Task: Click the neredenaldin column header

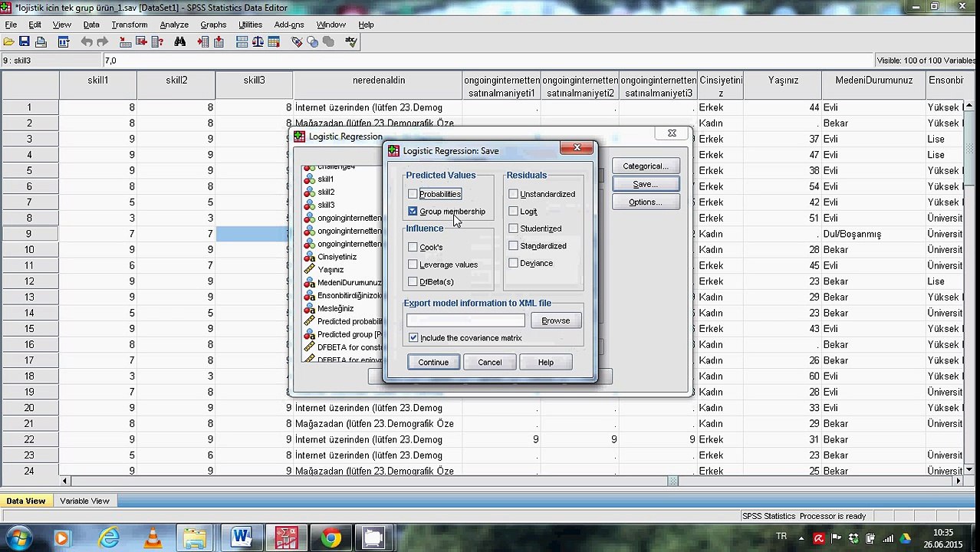Action: [x=378, y=85]
